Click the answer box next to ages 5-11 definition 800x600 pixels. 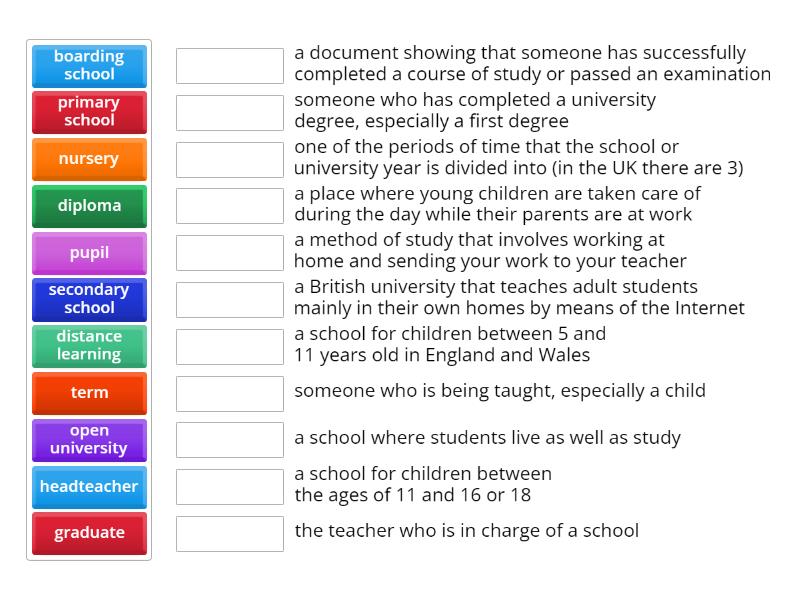[x=229, y=346]
